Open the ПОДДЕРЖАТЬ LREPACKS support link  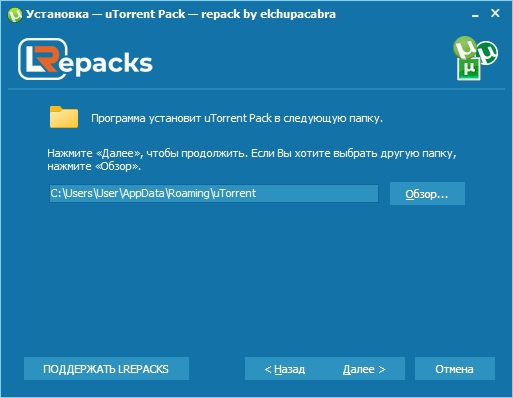point(106,369)
